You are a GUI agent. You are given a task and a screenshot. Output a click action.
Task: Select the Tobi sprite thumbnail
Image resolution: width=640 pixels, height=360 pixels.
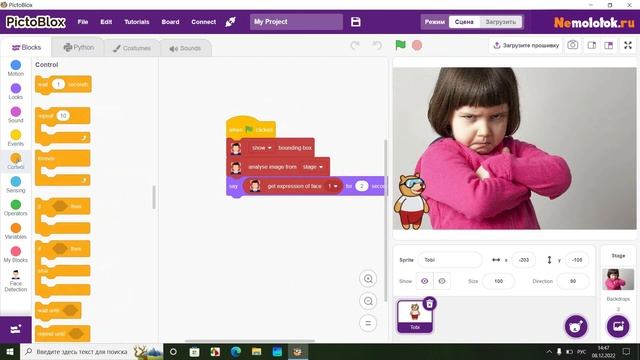(x=415, y=316)
